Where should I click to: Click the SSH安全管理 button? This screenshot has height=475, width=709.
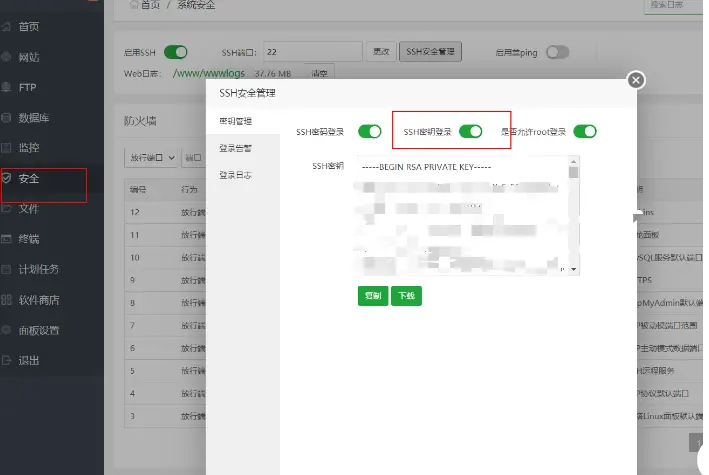[x=430, y=52]
